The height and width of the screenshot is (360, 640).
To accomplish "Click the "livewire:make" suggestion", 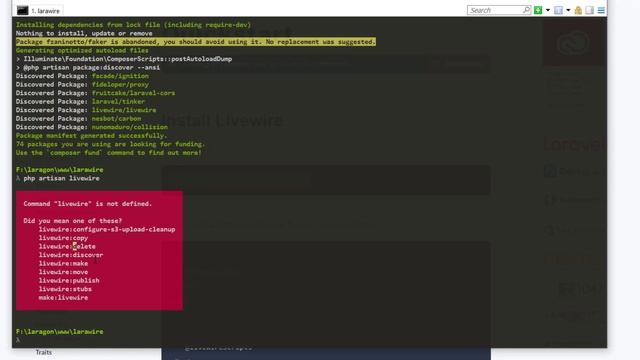I will pyautogui.click(x=63, y=264).
